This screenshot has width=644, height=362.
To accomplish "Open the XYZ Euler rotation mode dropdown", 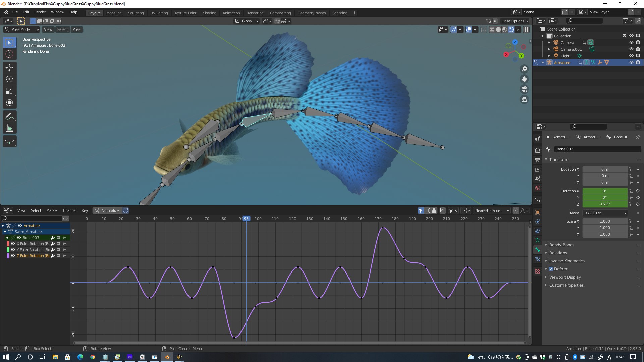I will (605, 213).
